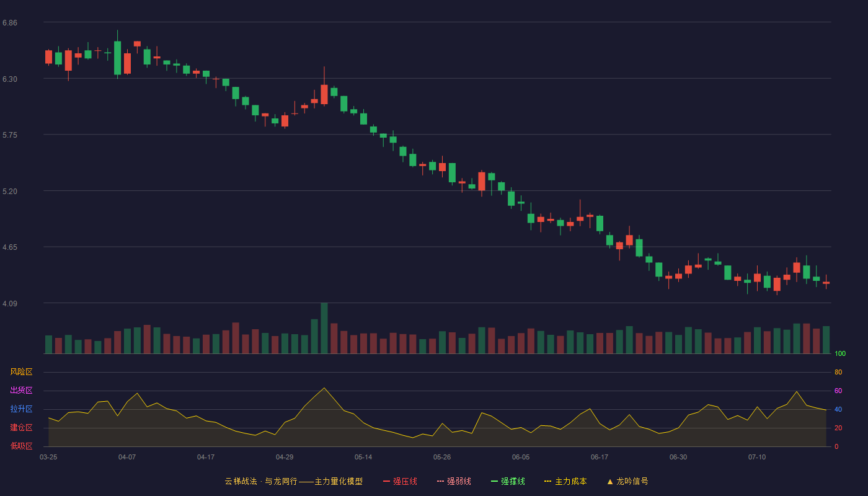
Task: Click the 6.86 price axis label
Action: point(10,23)
